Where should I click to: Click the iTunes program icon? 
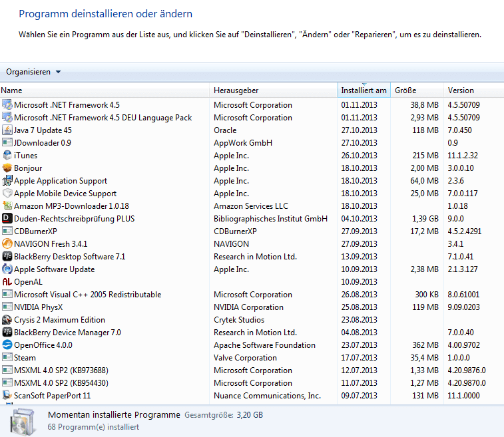(x=7, y=156)
